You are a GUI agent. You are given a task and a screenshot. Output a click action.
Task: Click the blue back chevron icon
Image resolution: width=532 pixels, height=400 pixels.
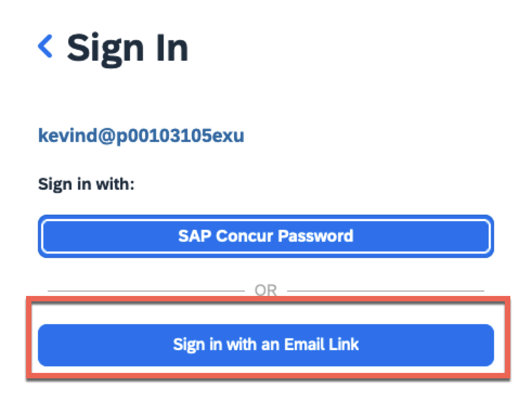(x=46, y=47)
